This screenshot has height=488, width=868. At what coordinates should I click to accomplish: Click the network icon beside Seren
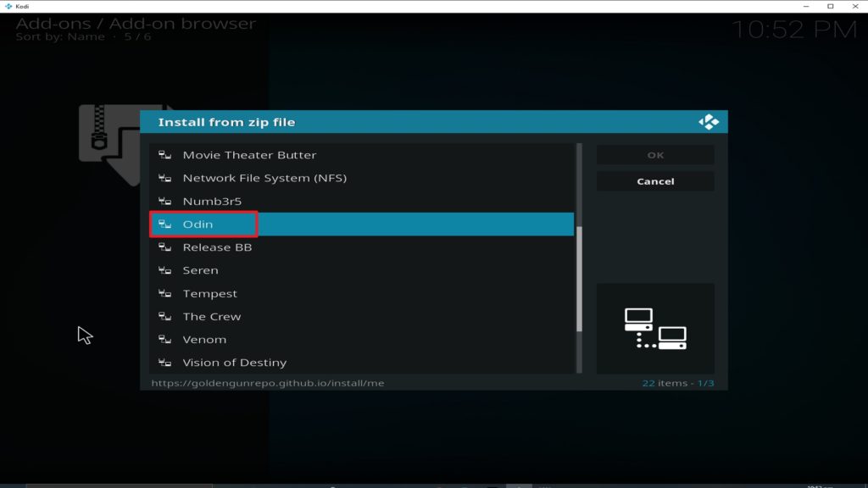point(164,270)
